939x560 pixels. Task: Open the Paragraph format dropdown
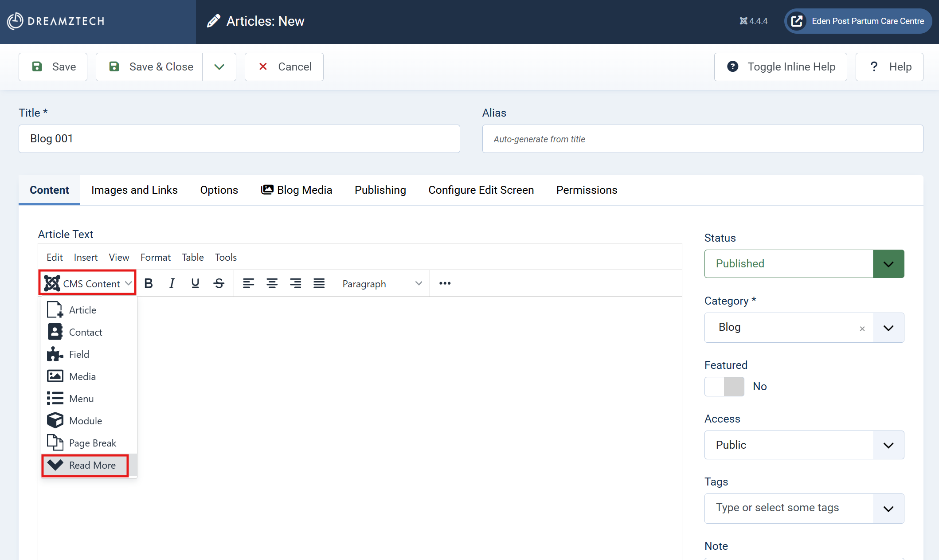(x=382, y=284)
